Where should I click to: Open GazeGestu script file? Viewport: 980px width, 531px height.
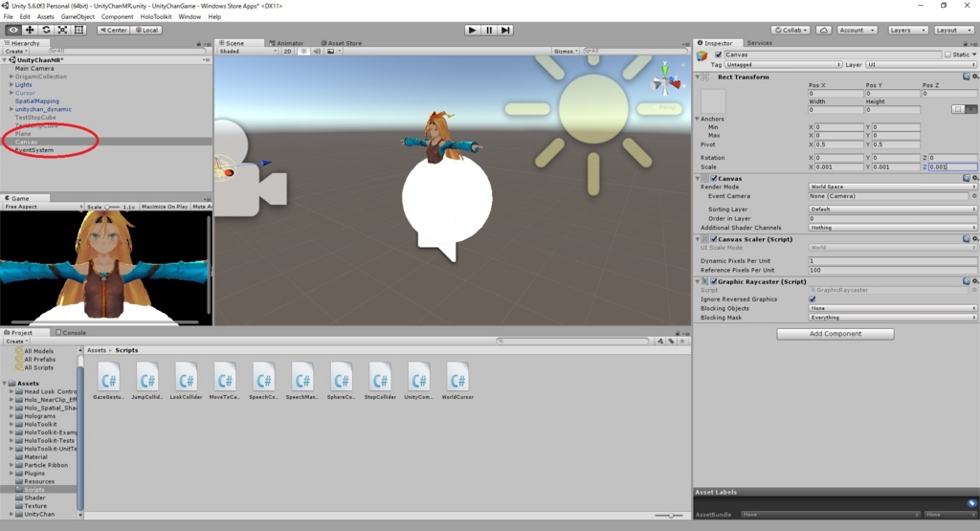click(x=109, y=381)
